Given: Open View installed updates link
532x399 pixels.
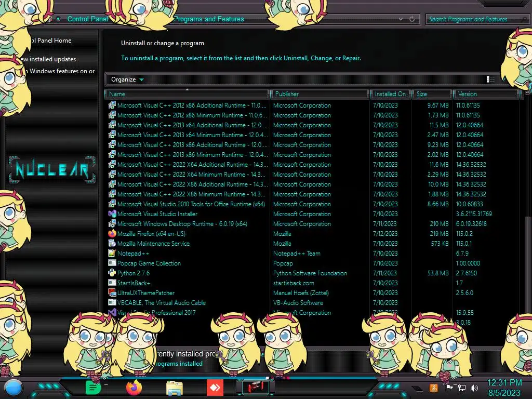Looking at the screenshot, I should [x=47, y=59].
